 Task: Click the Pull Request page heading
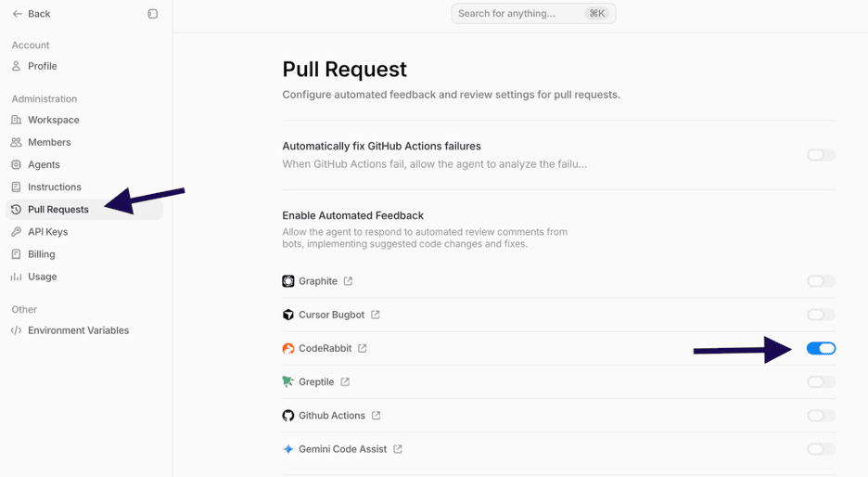(344, 70)
